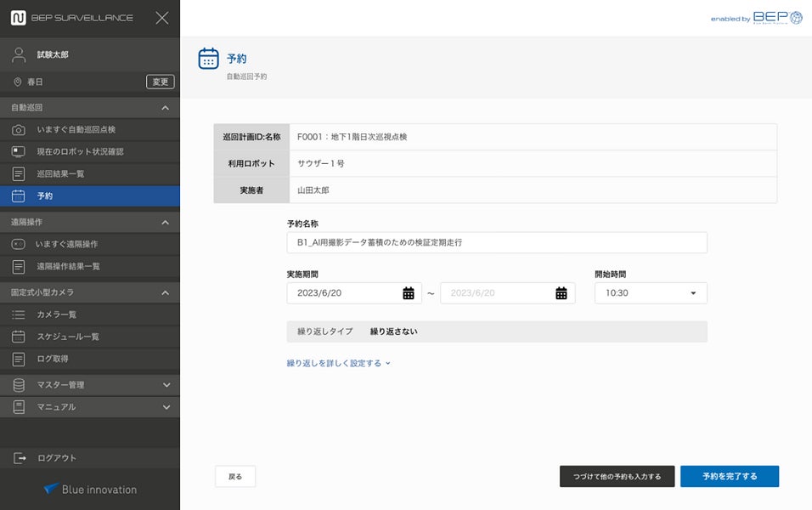This screenshot has height=510, width=812.
Task: Click the gamepad icon for いますぐ遠隔操作
Action: [x=19, y=244]
